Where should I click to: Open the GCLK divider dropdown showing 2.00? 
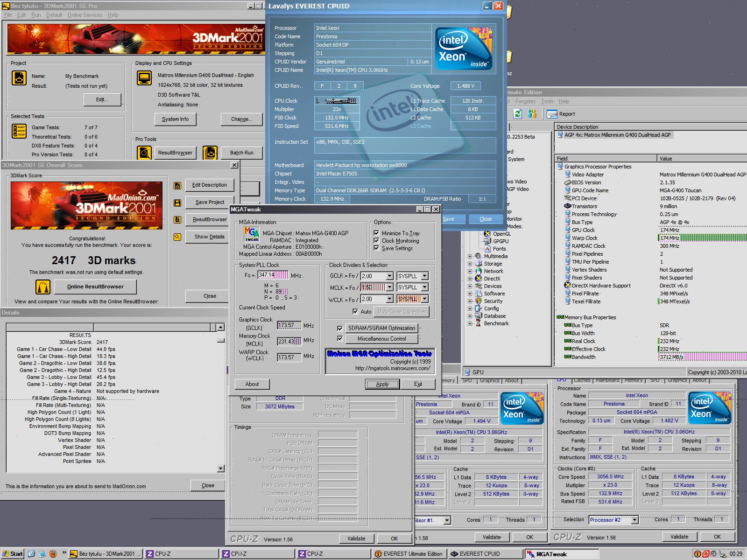point(389,276)
